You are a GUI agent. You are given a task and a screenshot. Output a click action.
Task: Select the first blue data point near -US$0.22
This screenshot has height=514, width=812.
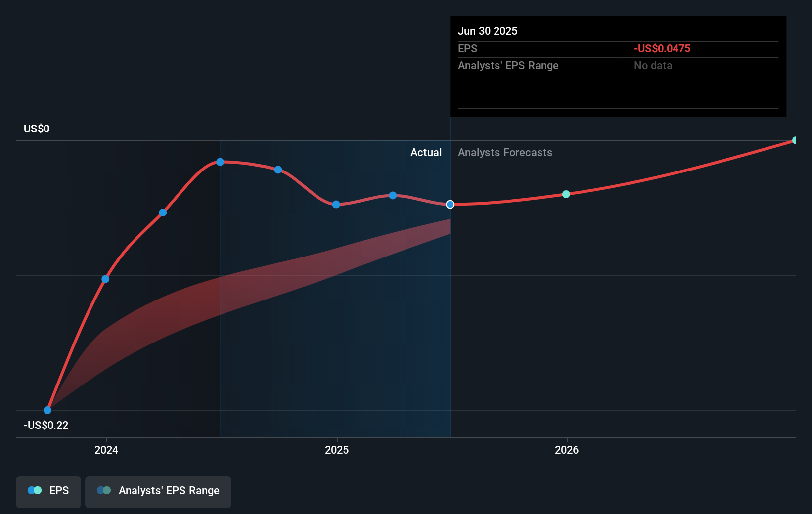(46, 410)
